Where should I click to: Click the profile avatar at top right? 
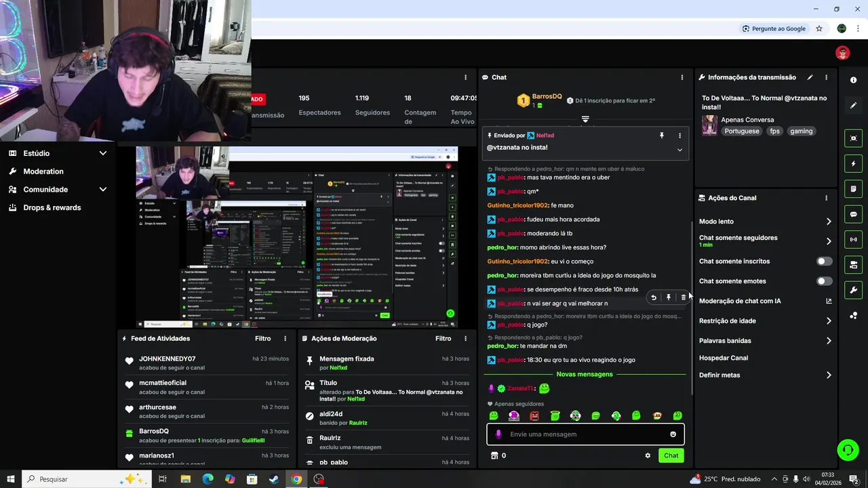(x=842, y=53)
